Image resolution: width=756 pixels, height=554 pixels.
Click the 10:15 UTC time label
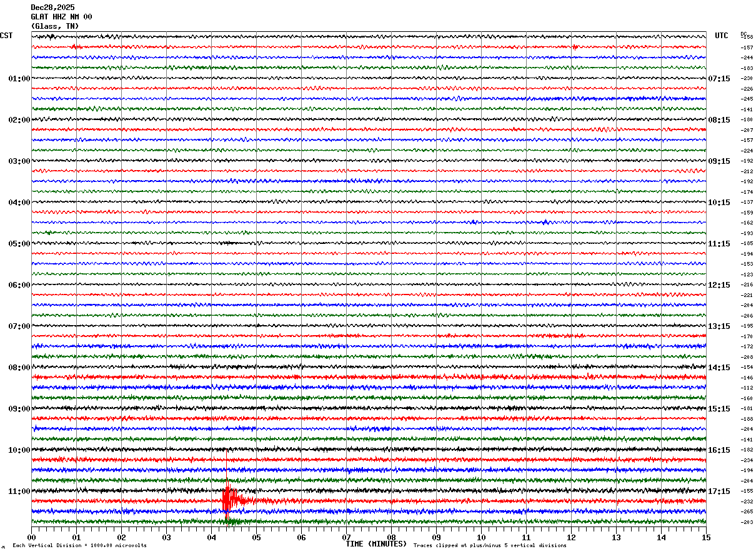click(719, 203)
